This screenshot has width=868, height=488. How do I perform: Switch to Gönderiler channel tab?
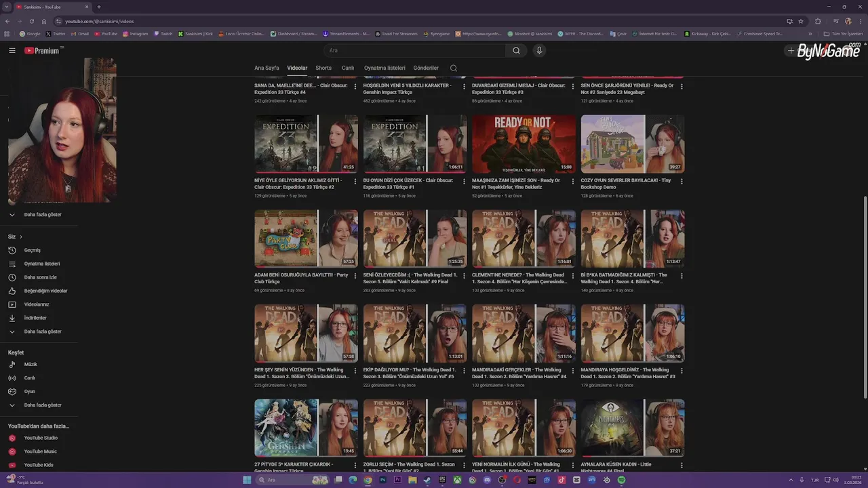[426, 68]
